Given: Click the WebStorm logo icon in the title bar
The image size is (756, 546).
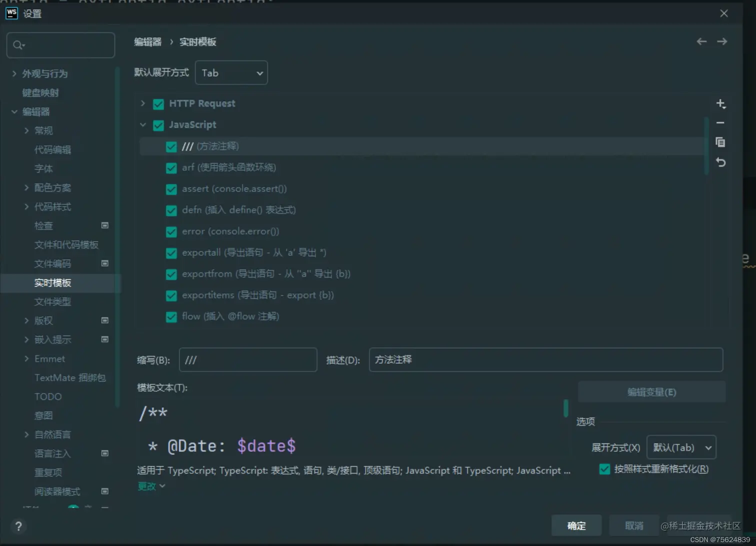Looking at the screenshot, I should click(11, 13).
